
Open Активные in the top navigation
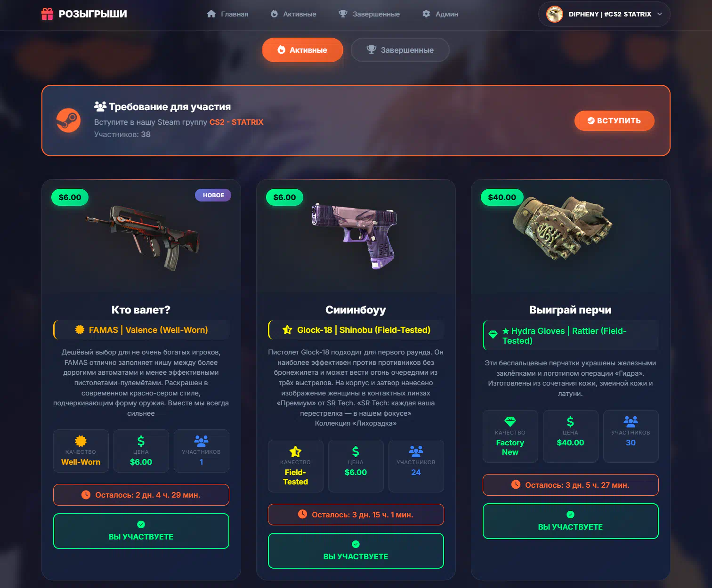(293, 14)
